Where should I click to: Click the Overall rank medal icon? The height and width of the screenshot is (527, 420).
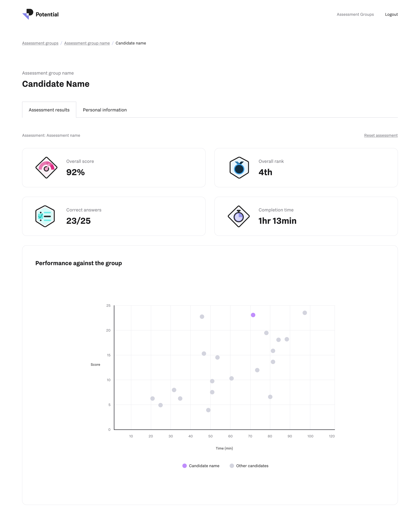point(239,168)
